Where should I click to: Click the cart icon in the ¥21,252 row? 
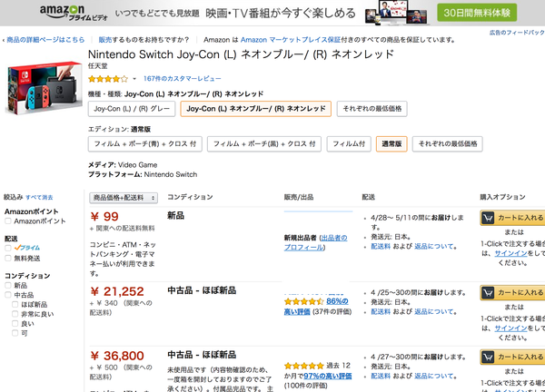click(488, 293)
